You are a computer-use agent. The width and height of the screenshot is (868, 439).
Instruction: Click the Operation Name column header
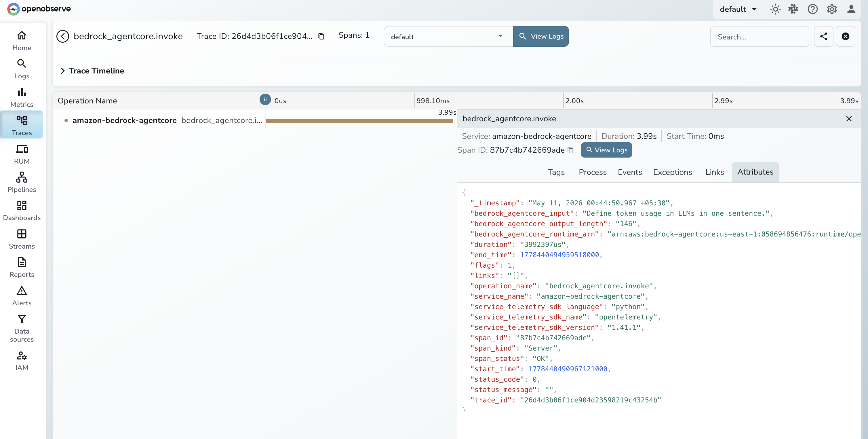click(87, 101)
